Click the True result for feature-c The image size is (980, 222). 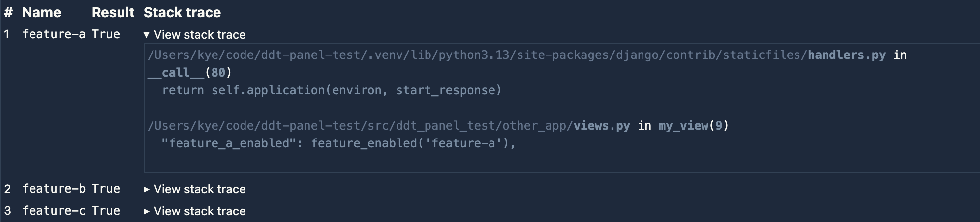point(106,211)
